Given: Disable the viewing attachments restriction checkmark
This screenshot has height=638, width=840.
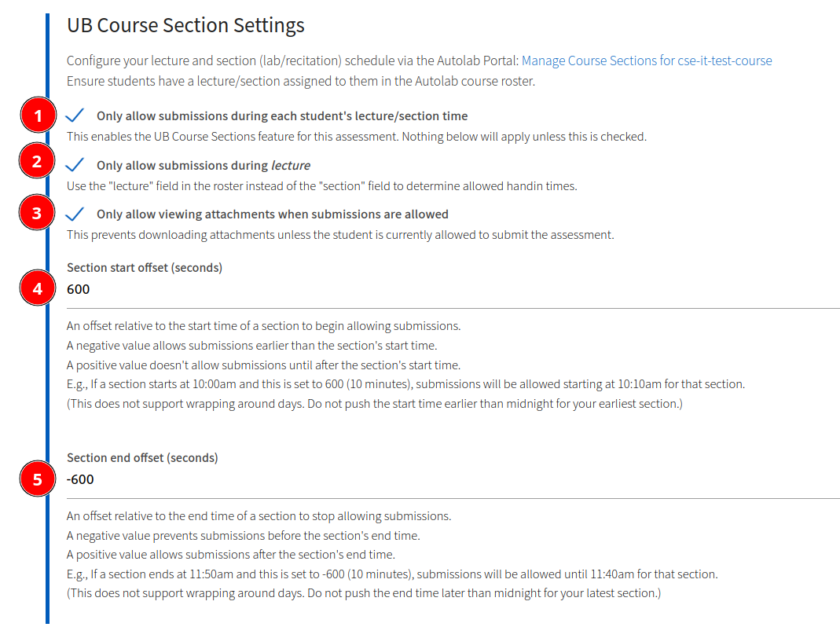Looking at the screenshot, I should (x=75, y=214).
